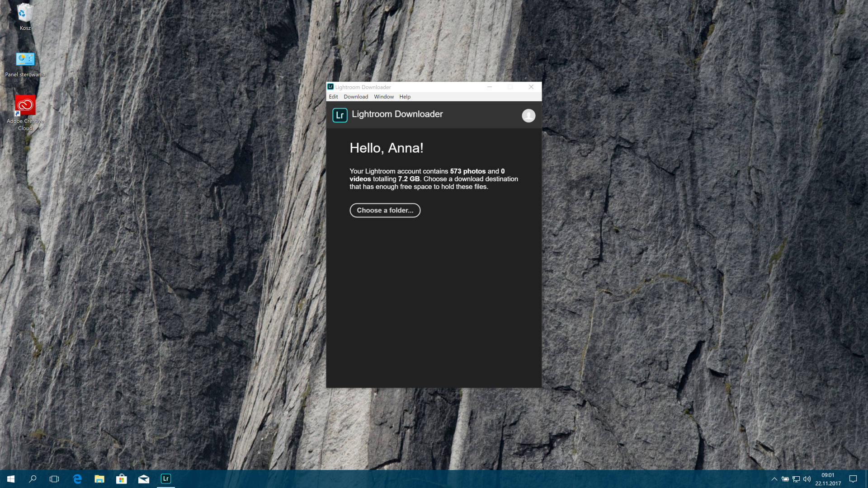Open the user account avatar icon

[528, 116]
